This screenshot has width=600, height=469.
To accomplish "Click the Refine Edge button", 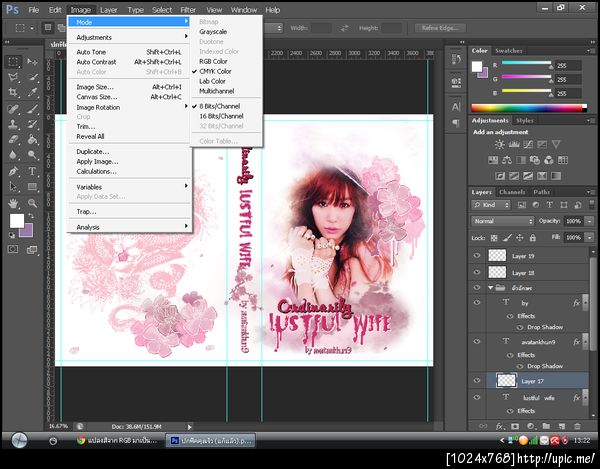I will (x=440, y=28).
